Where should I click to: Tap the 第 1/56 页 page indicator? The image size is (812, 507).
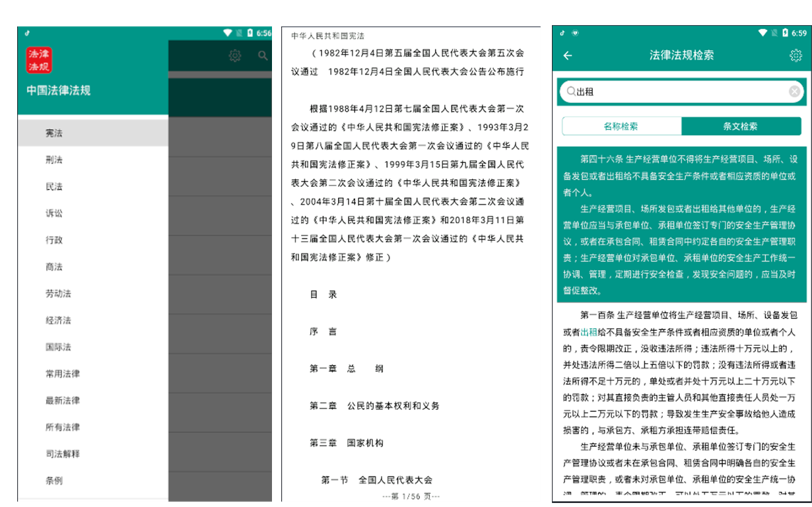tap(412, 498)
